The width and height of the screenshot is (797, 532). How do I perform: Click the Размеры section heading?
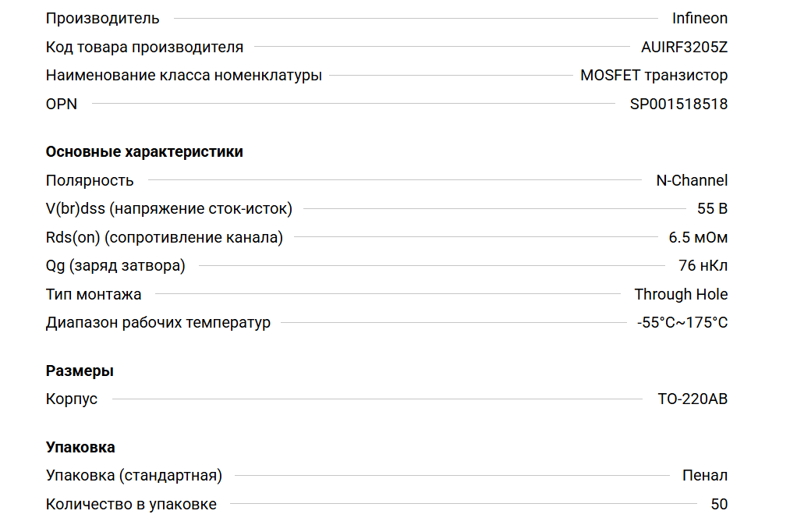pyautogui.click(x=80, y=371)
